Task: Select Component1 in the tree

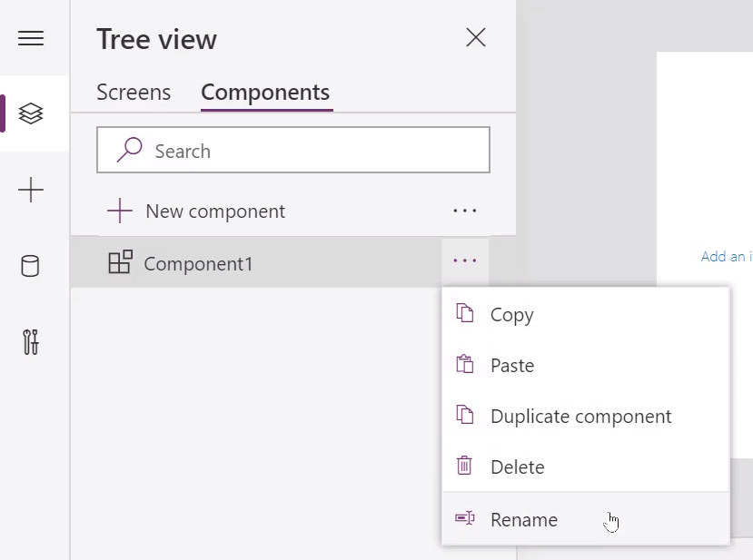Action: click(256, 263)
